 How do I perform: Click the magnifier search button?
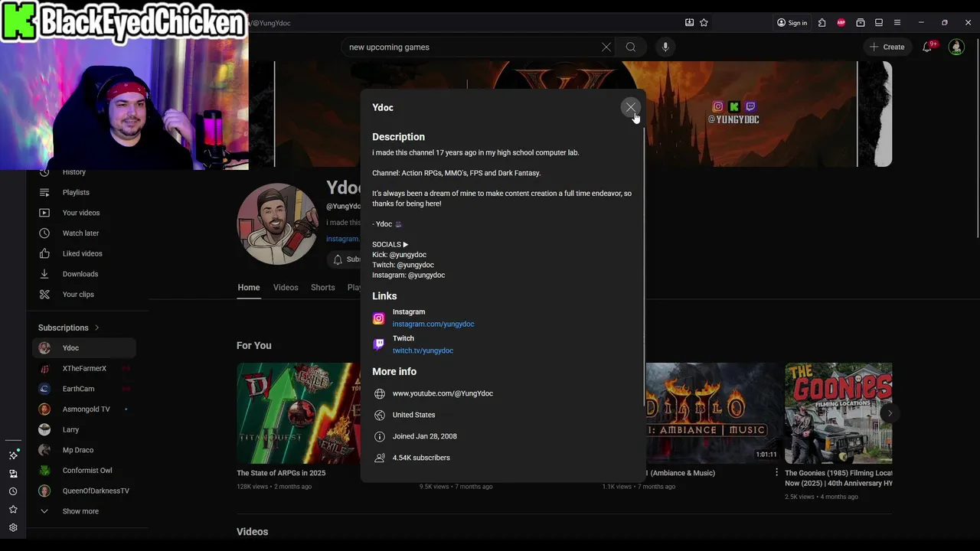click(631, 47)
